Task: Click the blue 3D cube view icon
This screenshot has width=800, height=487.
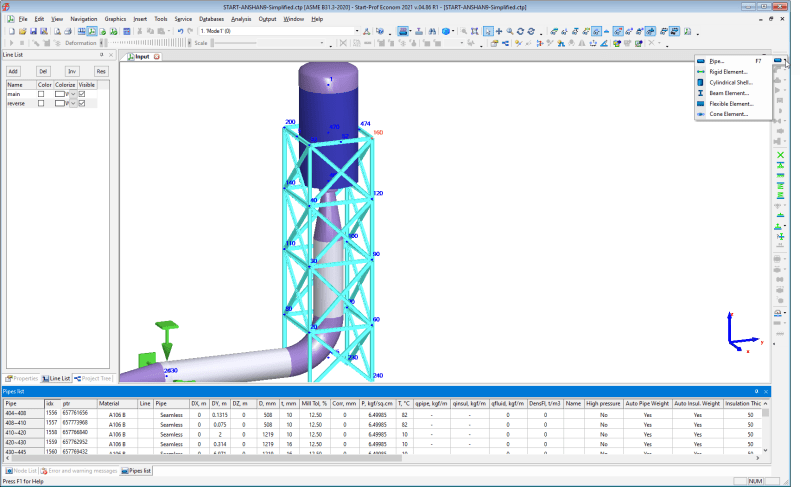Action: [x=445, y=31]
